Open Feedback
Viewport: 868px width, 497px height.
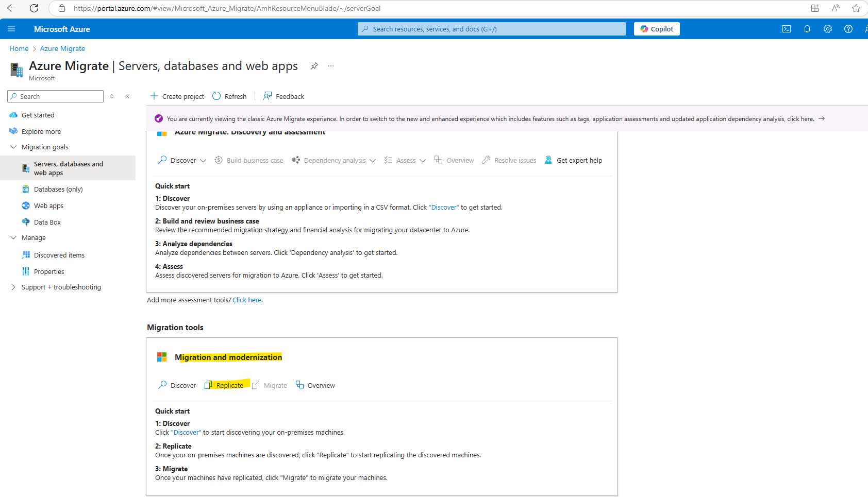[283, 96]
